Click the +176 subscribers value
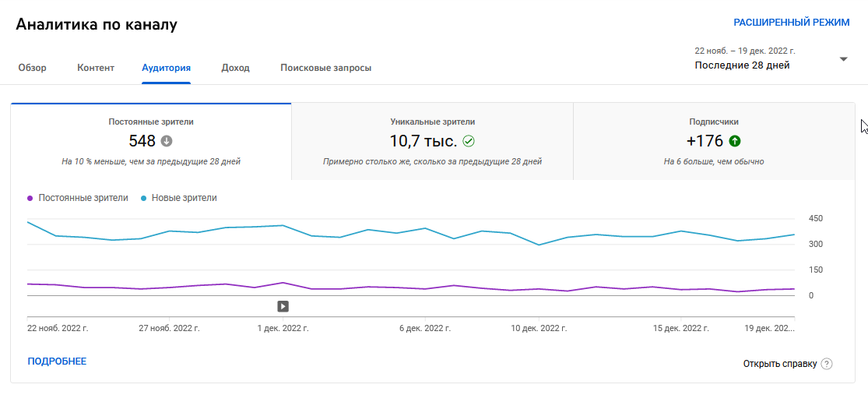The width and height of the screenshot is (868, 395). 705,141
